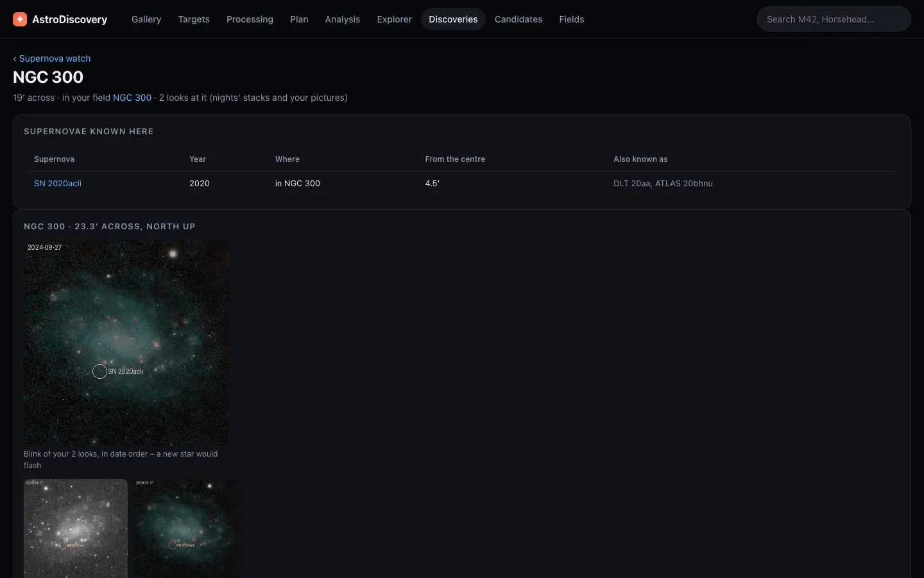Click the Where column header
The width and height of the screenshot is (924, 578).
click(x=287, y=159)
